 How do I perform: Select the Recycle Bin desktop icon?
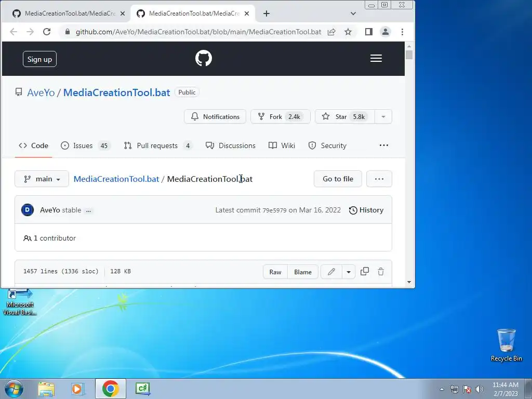pos(506,345)
